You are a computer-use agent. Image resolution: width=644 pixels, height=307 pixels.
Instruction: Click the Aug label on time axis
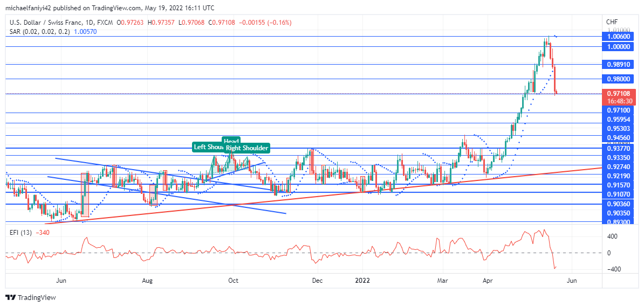[147, 281]
